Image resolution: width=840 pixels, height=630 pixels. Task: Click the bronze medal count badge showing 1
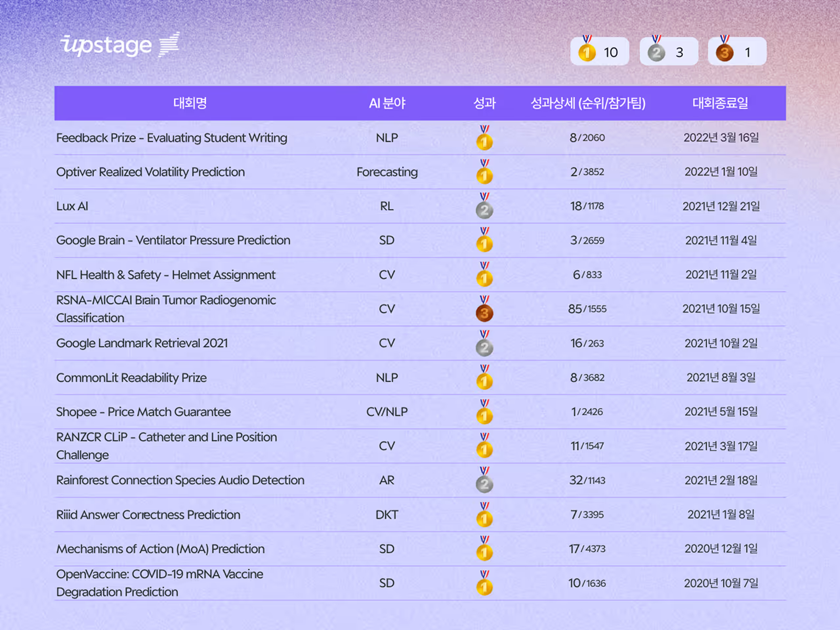click(x=737, y=51)
